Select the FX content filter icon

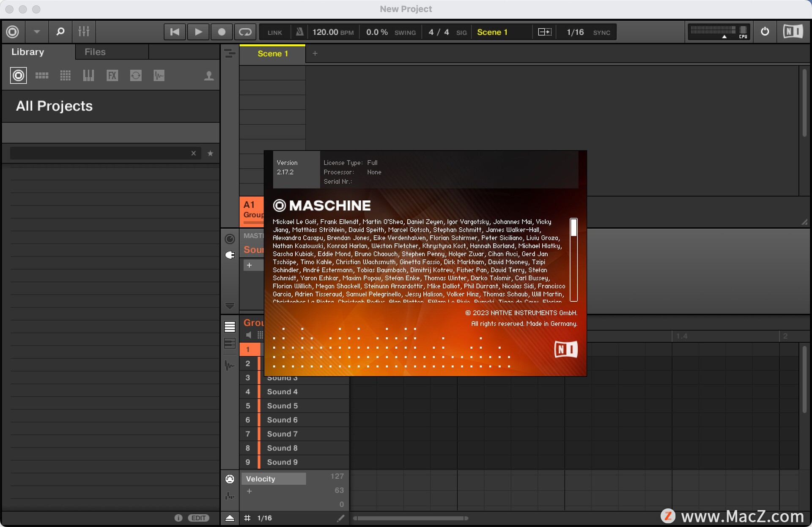112,75
